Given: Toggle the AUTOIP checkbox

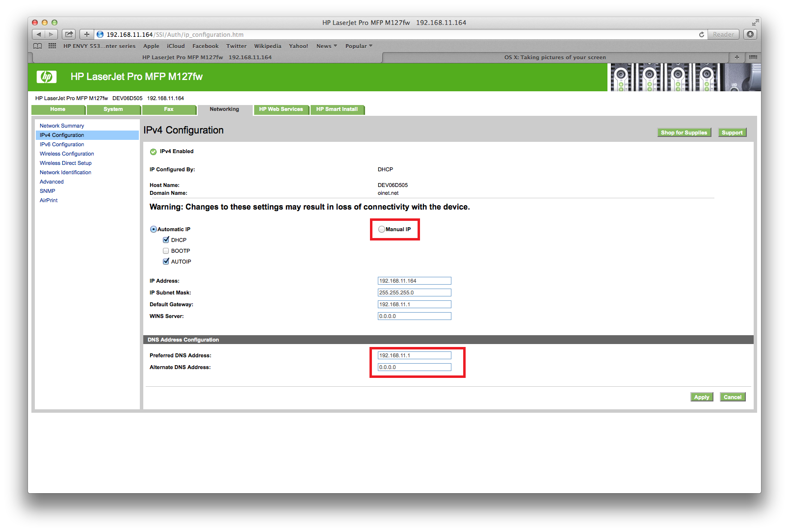Looking at the screenshot, I should point(166,262).
